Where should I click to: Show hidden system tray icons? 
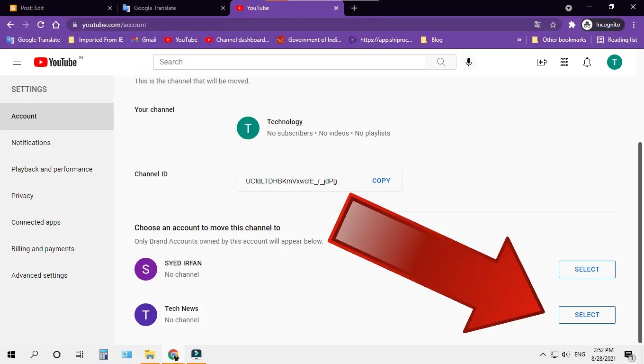543,355
